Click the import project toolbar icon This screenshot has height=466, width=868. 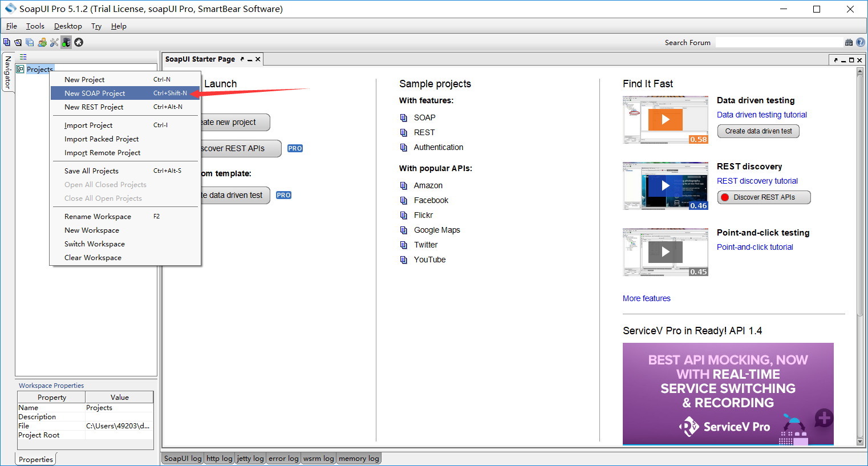[18, 42]
